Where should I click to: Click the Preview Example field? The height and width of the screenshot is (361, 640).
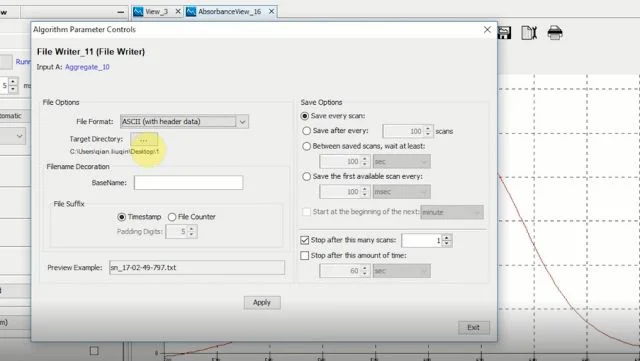coord(197,267)
